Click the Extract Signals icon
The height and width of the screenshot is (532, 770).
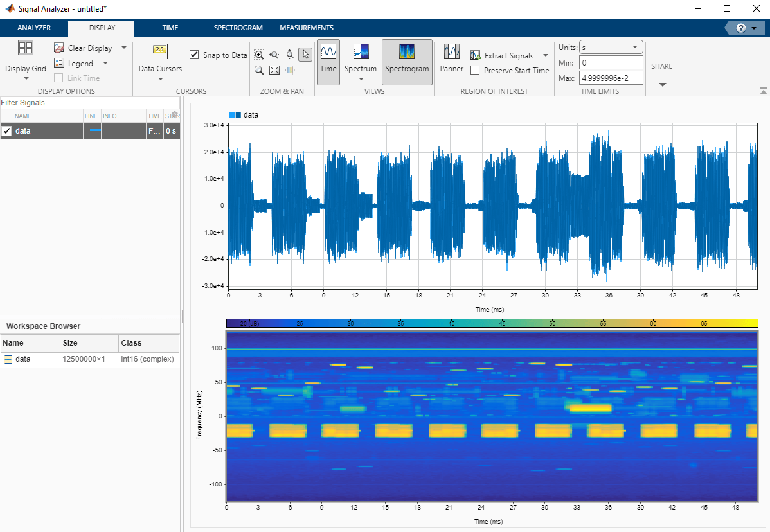coord(476,55)
